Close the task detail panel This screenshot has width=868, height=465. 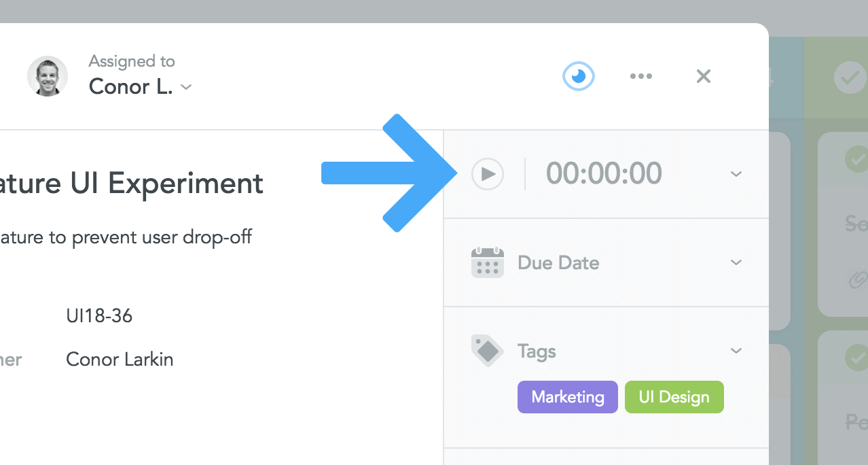pyautogui.click(x=704, y=76)
